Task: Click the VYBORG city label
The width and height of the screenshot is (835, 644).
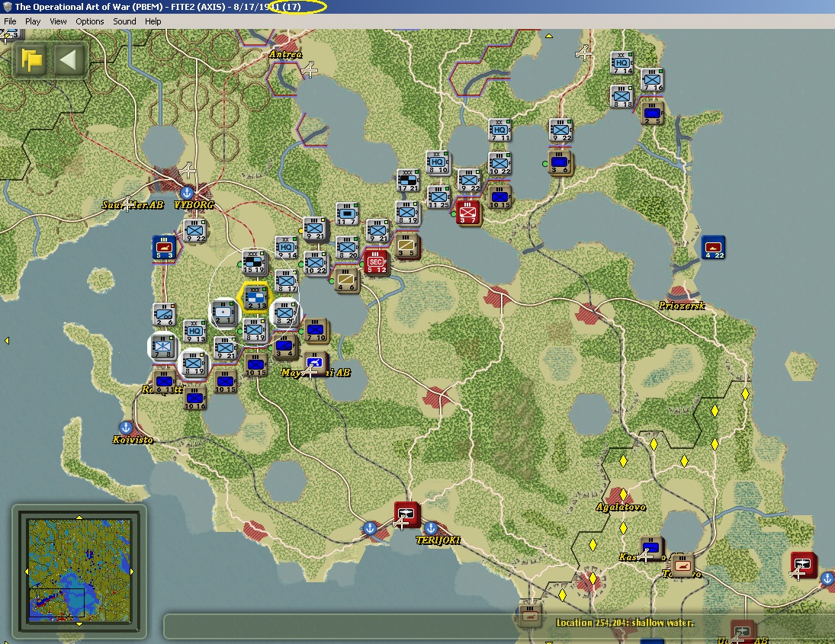Action: (x=194, y=205)
